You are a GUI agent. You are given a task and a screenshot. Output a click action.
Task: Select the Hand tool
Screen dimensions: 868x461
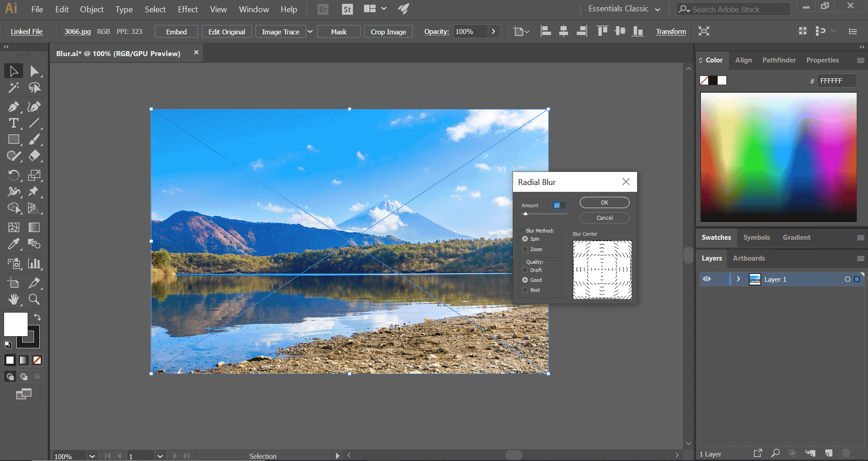14,299
